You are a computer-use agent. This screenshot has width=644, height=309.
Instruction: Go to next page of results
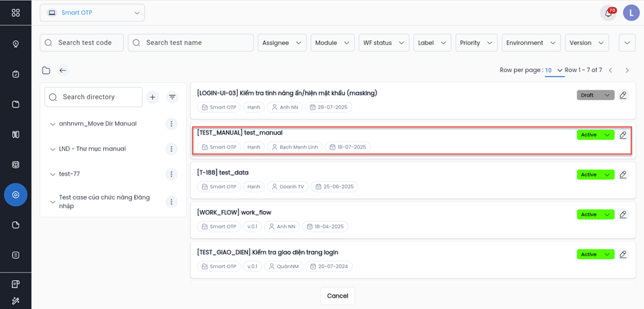[627, 71]
